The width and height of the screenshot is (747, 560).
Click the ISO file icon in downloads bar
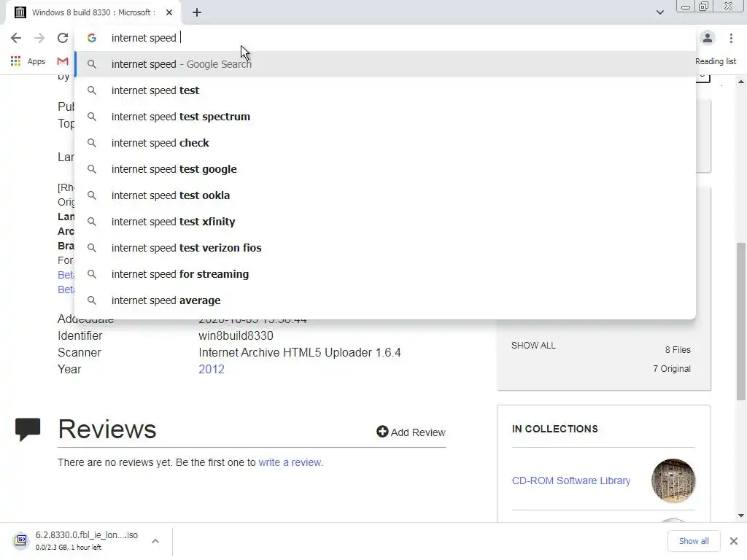(x=21, y=540)
